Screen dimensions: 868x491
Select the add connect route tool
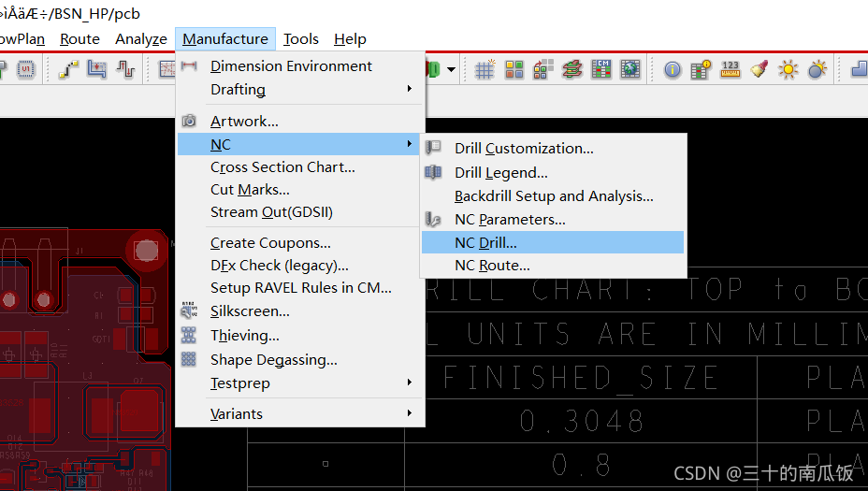point(68,69)
